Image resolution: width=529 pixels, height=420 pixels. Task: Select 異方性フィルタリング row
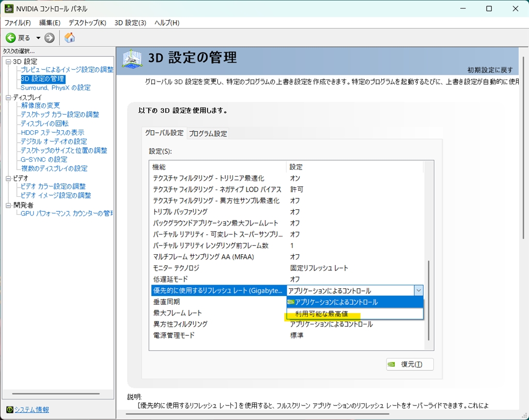pos(286,324)
